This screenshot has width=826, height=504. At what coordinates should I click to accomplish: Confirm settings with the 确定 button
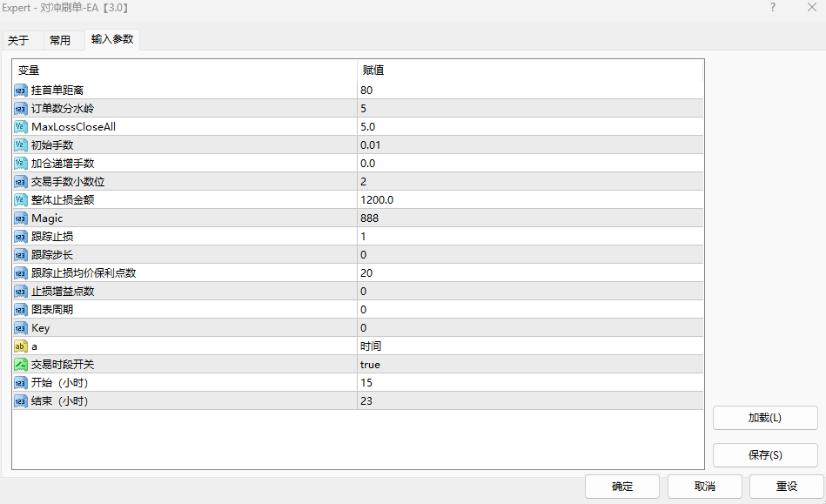click(x=621, y=487)
